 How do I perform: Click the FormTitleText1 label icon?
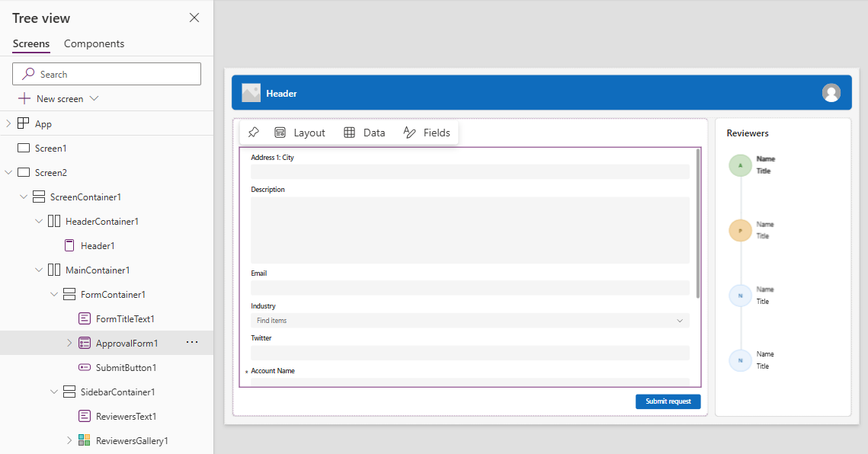pos(84,318)
